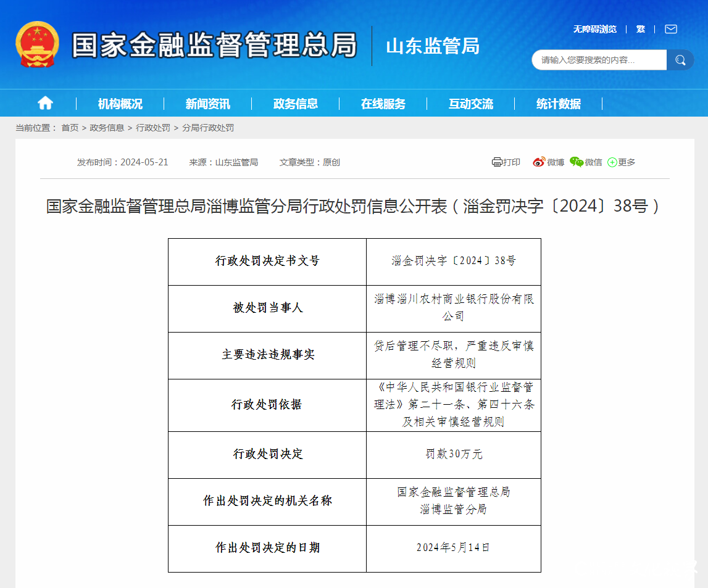This screenshot has width=708, height=588.
Task: Select the 淄金罚决字〔2024〕38号 table cell
Action: (x=453, y=262)
